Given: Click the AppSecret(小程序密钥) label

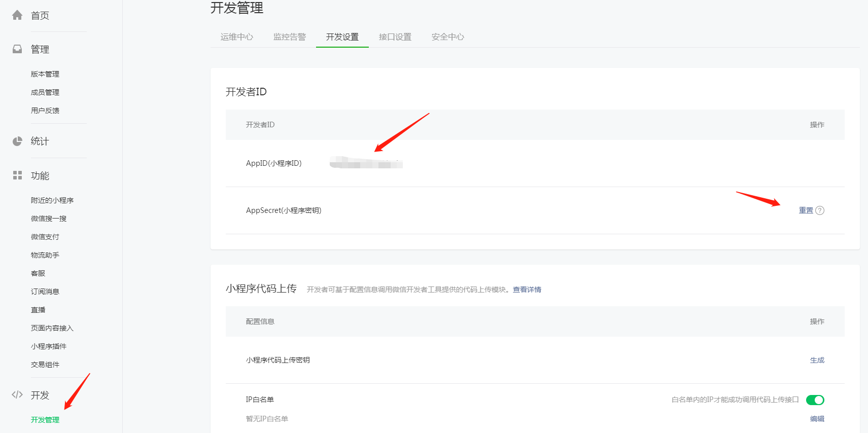Looking at the screenshot, I should [284, 210].
